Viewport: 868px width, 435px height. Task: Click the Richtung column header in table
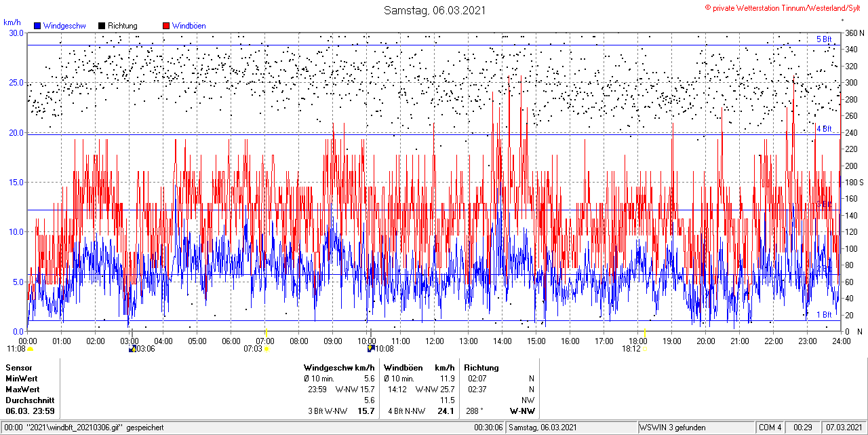tap(481, 367)
